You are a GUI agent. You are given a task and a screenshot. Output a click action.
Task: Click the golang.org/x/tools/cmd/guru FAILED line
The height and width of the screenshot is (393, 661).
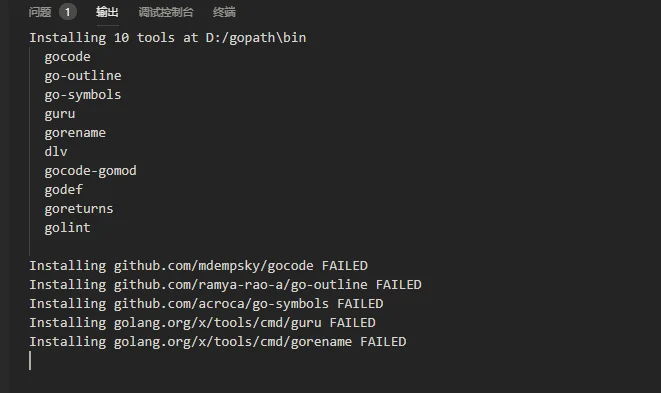pos(202,323)
